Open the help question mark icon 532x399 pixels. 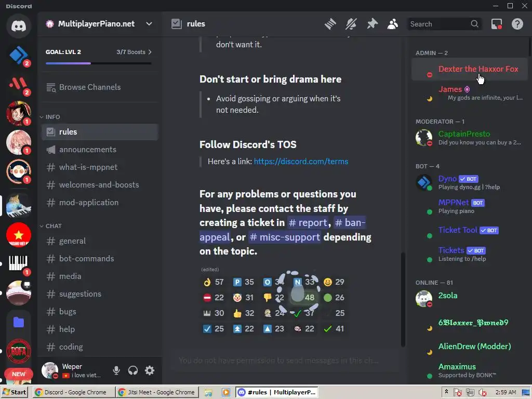(x=517, y=24)
